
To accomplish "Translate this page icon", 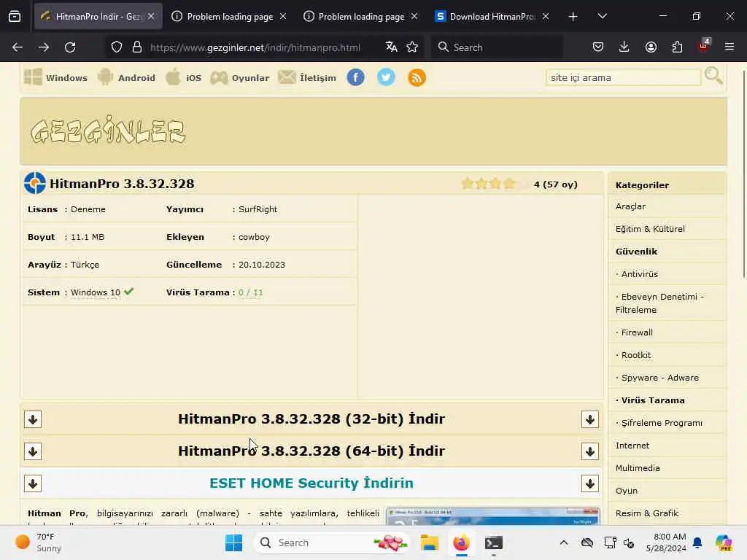I will pyautogui.click(x=392, y=47).
